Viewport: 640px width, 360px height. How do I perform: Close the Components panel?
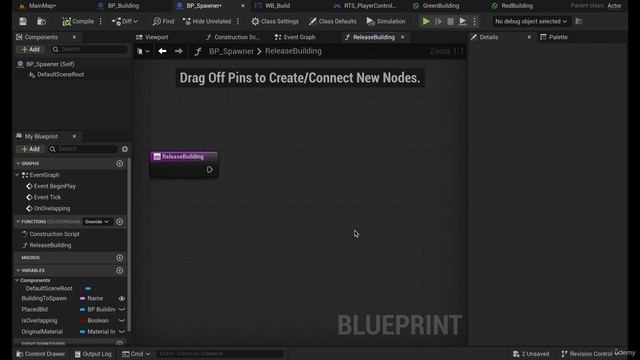pyautogui.click(x=74, y=37)
